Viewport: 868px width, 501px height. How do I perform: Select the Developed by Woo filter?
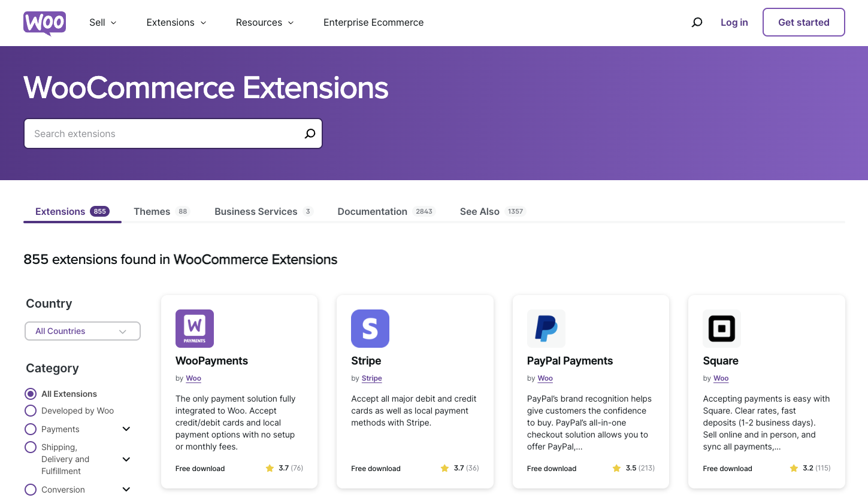click(x=31, y=411)
